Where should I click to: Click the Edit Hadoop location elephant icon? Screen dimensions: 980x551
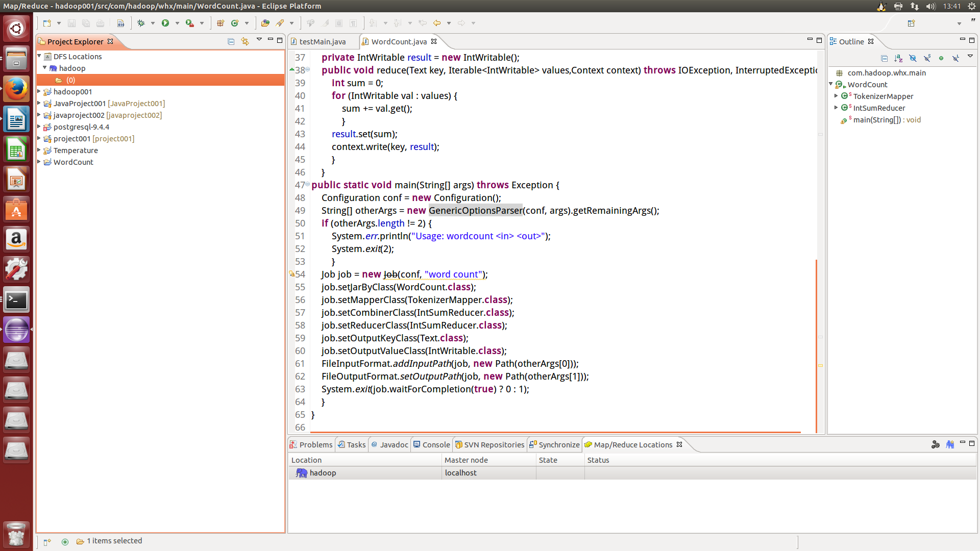(x=936, y=444)
